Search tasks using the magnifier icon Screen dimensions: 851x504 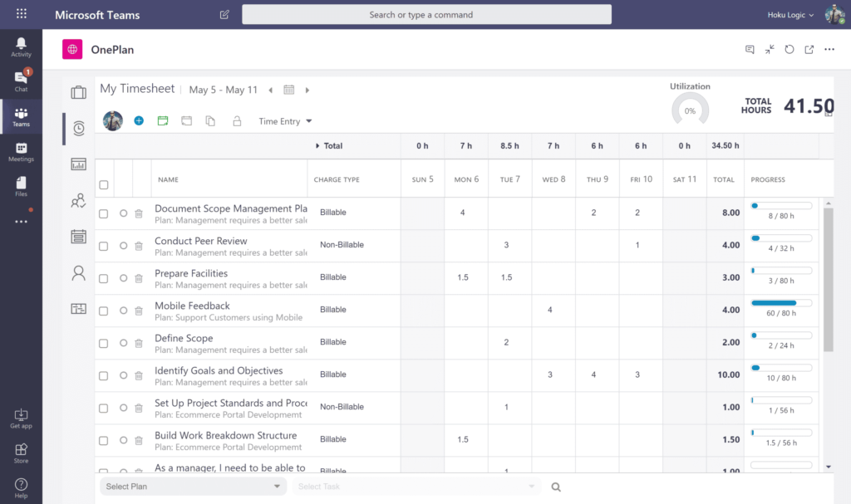click(x=556, y=487)
